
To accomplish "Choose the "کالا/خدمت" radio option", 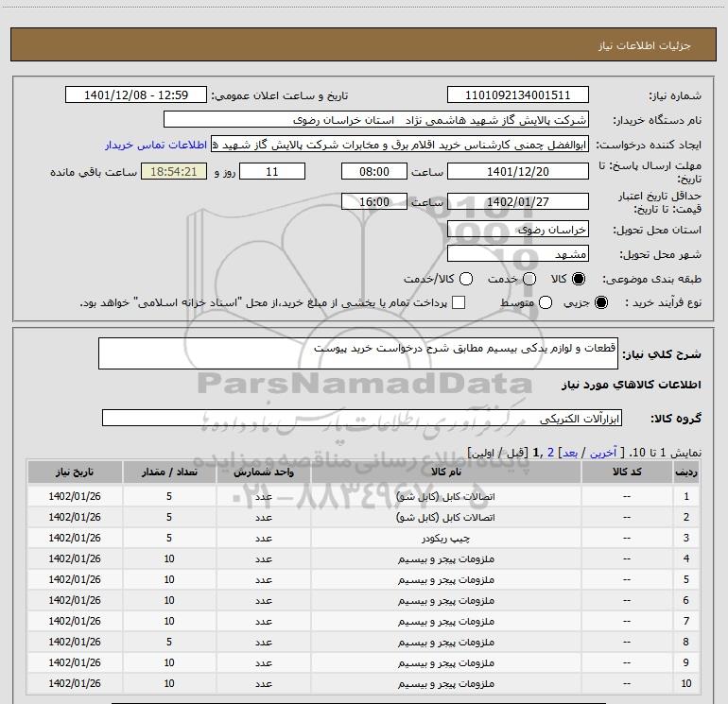I will coord(463,279).
